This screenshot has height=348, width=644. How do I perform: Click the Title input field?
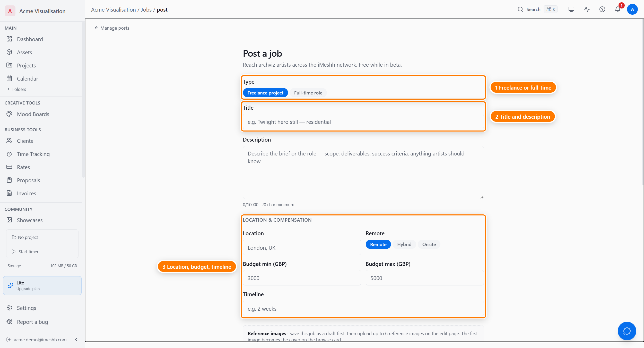point(363,122)
